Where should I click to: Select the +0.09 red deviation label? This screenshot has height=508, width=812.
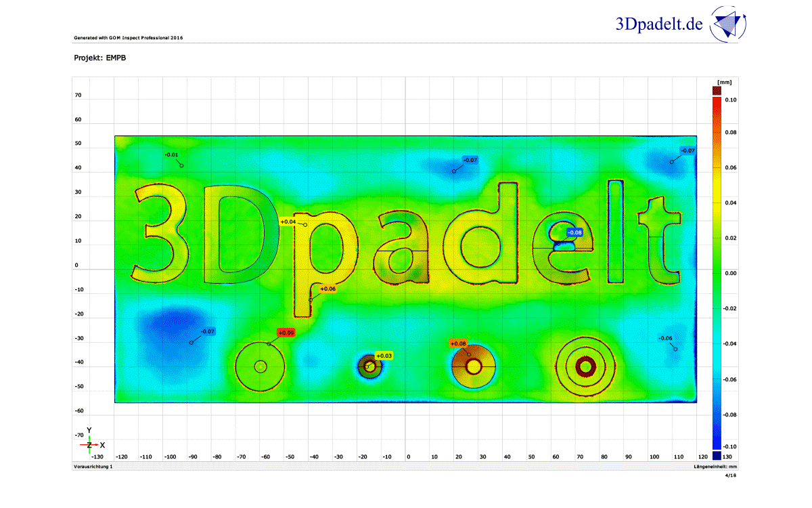286,333
